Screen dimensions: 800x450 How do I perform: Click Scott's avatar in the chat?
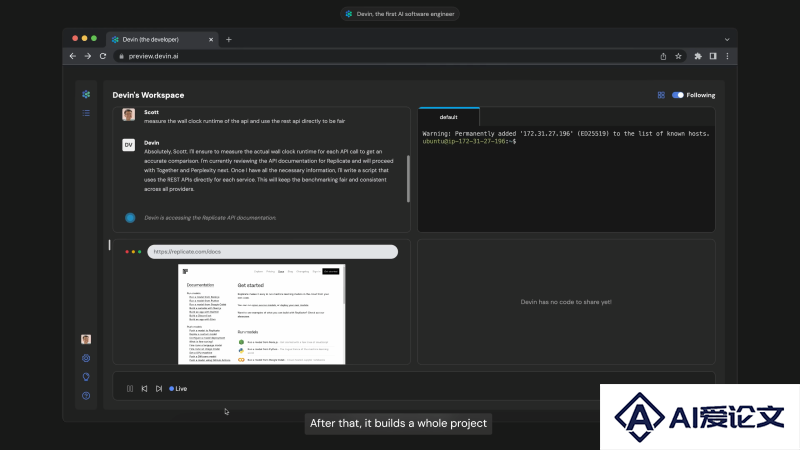(129, 114)
